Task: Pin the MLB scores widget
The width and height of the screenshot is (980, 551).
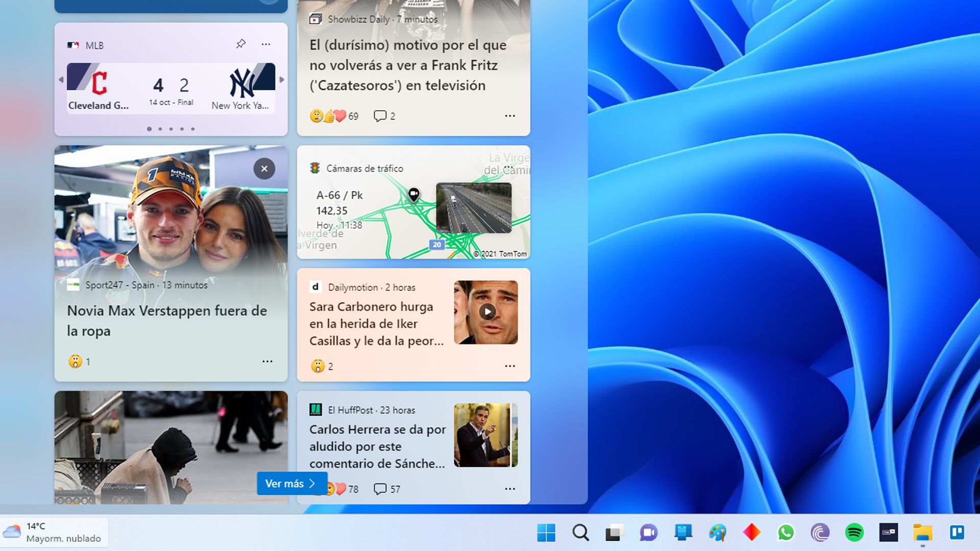Action: point(240,44)
